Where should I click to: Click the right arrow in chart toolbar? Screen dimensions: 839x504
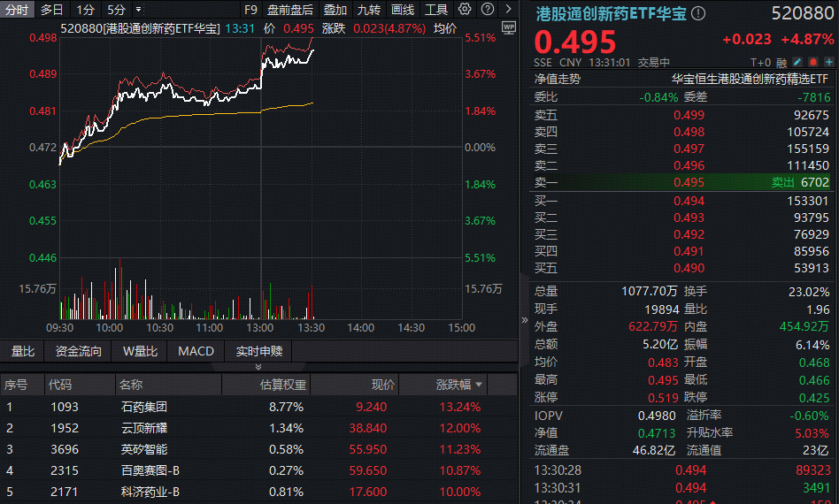pyautogui.click(x=507, y=10)
